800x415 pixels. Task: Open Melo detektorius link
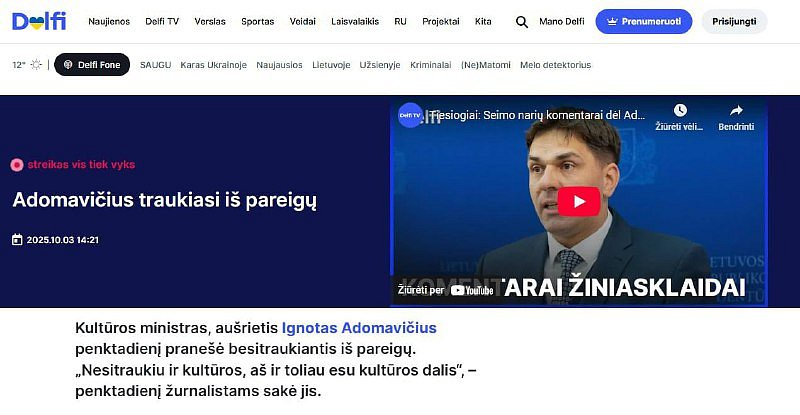(556, 65)
